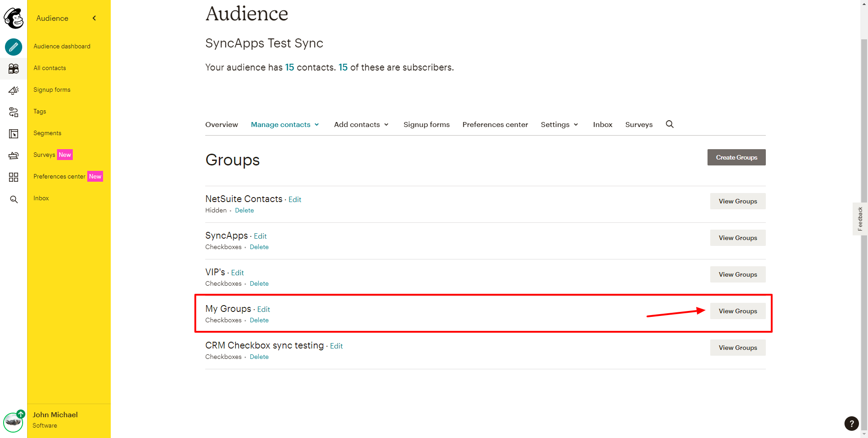The image size is (868, 438).
Task: Open the Content studio icon in the left rail
Action: (14, 155)
